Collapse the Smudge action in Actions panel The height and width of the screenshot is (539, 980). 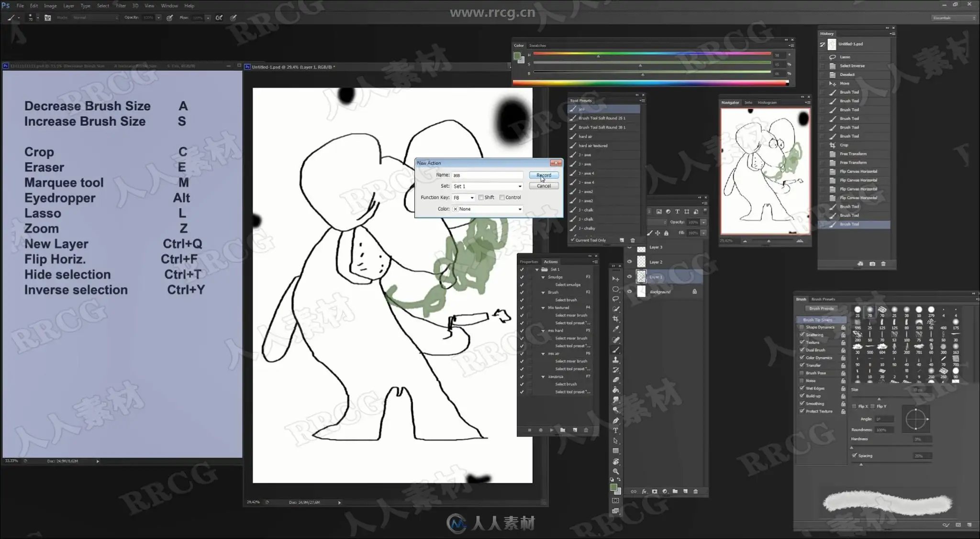click(x=543, y=277)
